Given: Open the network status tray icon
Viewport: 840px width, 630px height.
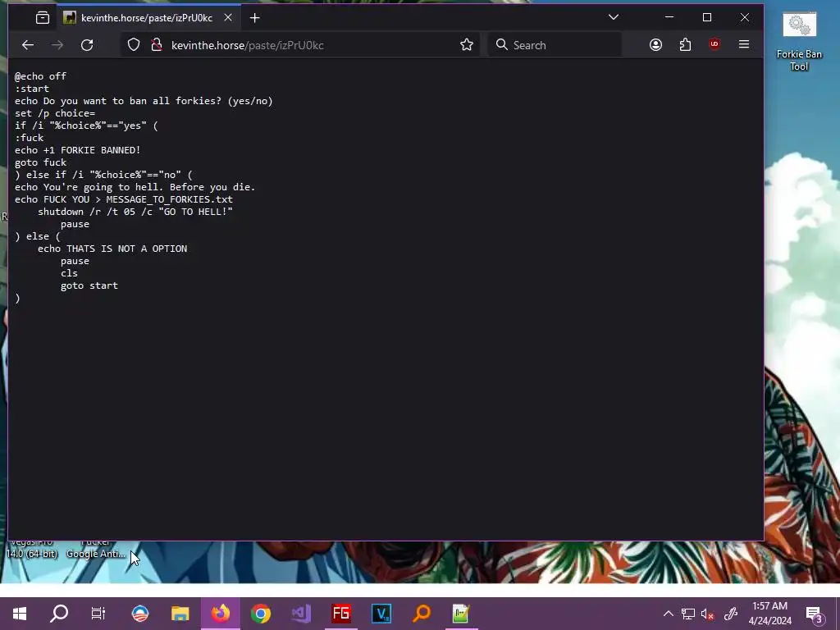Looking at the screenshot, I should click(688, 614).
